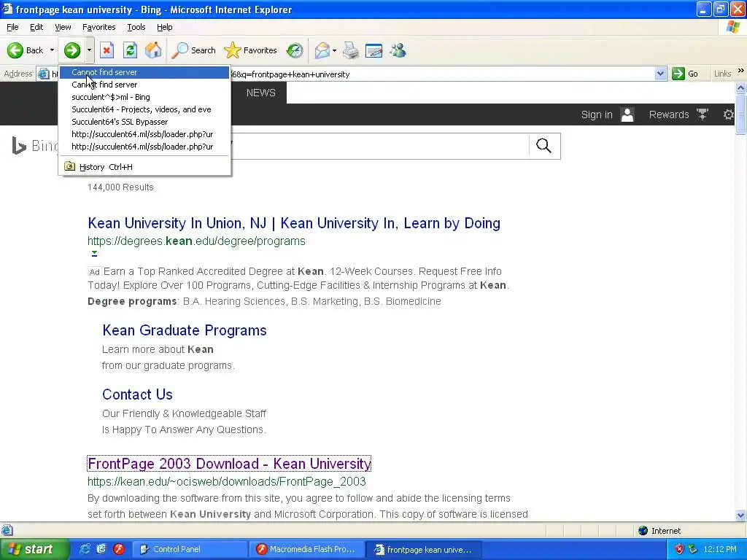Click the green Forward arrow button
Screen dimensions: 747x560
point(72,50)
